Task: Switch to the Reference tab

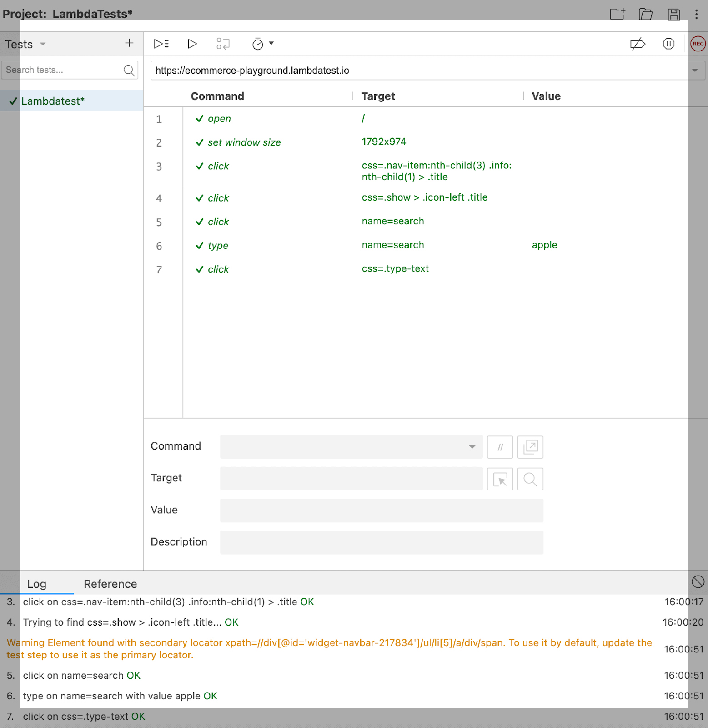Action: point(110,584)
